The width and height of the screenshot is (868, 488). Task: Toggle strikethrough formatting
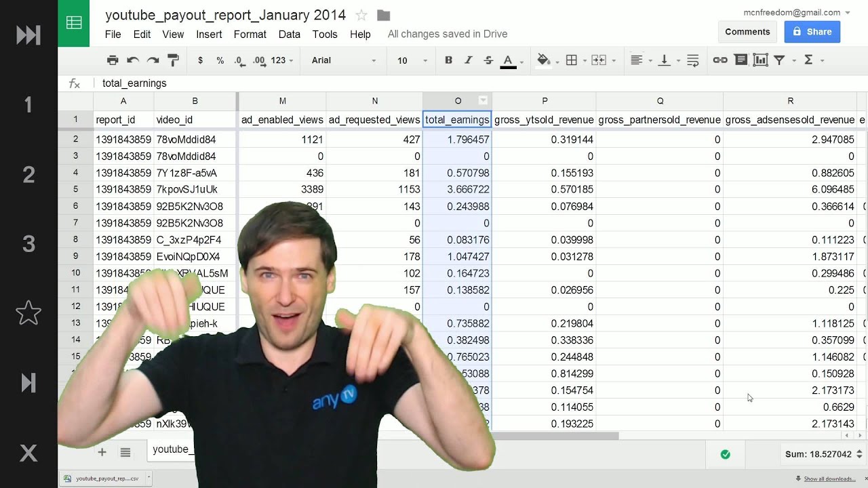(x=488, y=60)
